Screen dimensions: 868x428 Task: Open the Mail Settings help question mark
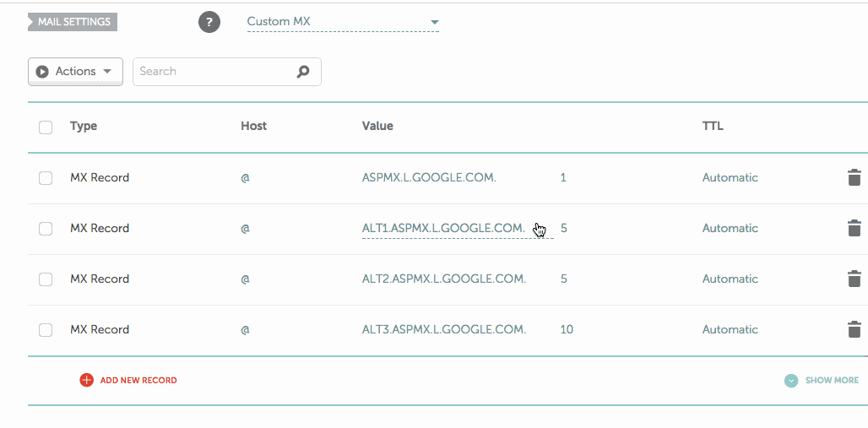pyautogui.click(x=209, y=22)
